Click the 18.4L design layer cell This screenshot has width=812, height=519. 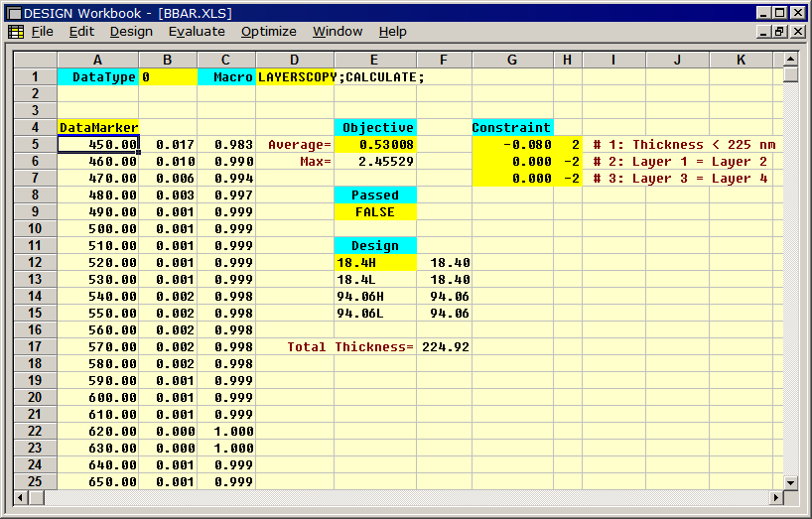tap(375, 280)
